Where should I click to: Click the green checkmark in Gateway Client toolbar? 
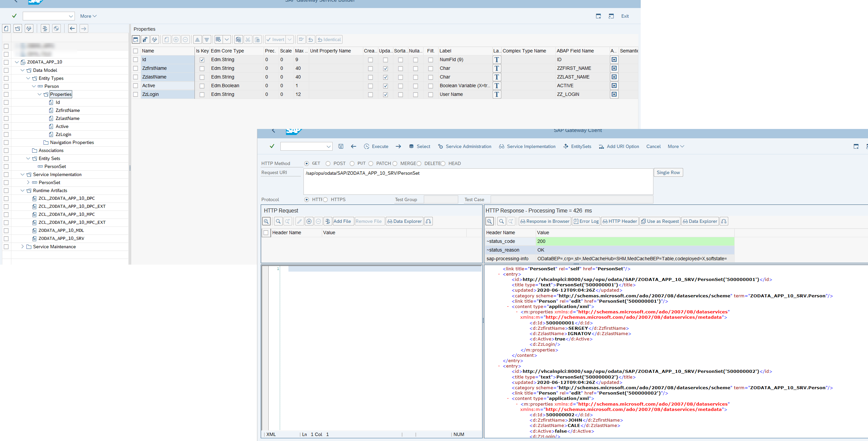[x=272, y=146]
